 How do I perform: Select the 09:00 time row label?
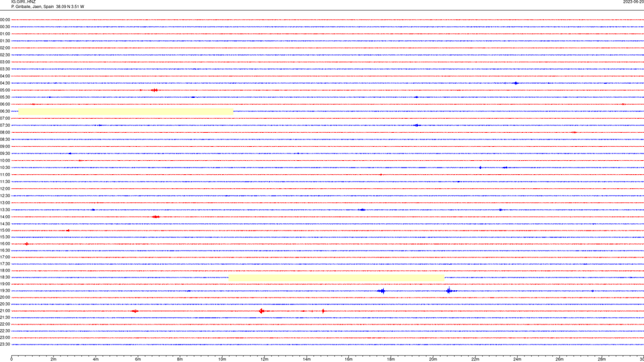5,147
